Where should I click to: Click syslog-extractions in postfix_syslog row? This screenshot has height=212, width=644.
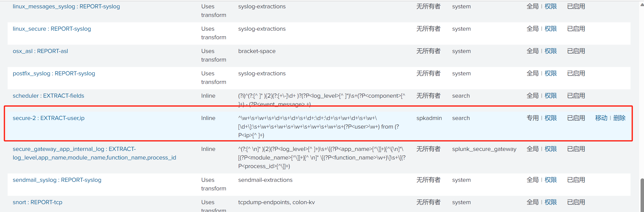coord(262,73)
